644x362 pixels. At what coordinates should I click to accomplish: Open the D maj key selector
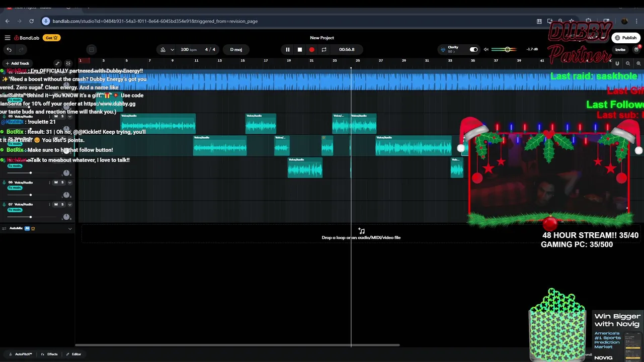coord(236,49)
